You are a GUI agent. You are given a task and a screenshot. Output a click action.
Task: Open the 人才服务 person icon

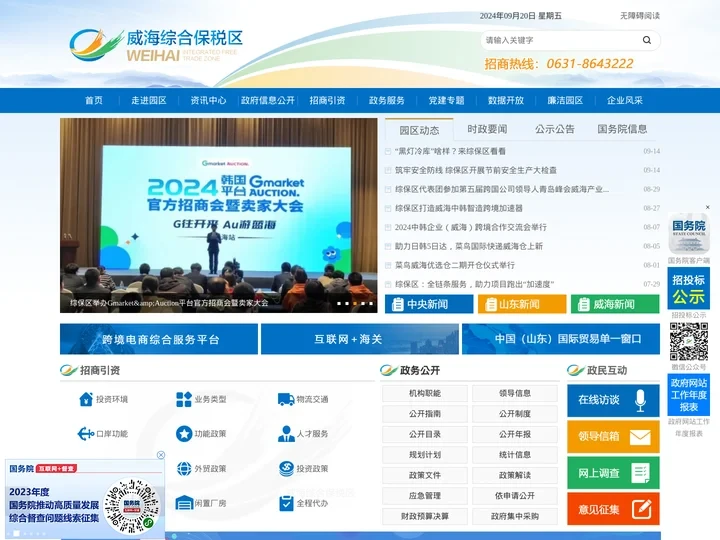pos(286,433)
